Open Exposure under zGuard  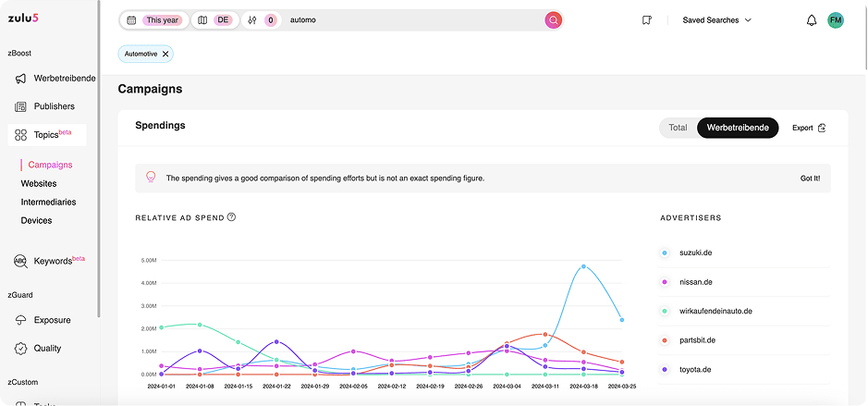52,320
